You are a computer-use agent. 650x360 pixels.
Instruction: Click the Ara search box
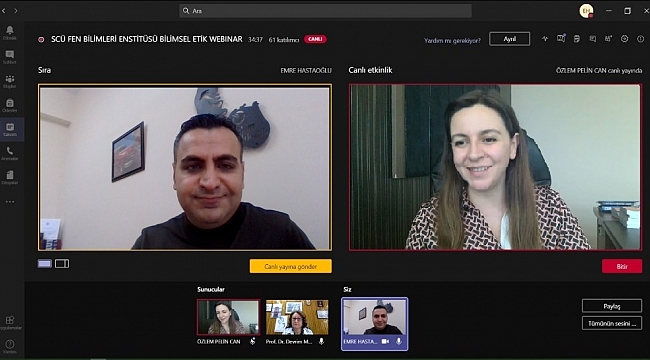coord(325,11)
